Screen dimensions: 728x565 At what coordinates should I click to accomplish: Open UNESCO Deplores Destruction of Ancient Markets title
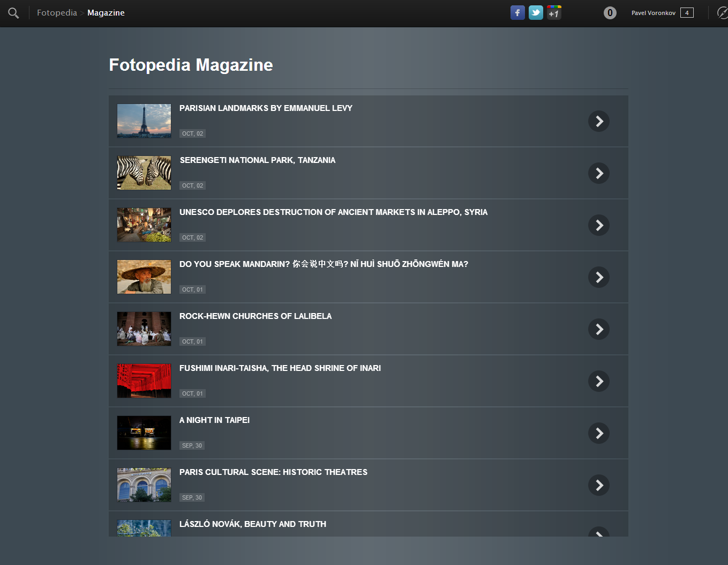coord(333,212)
